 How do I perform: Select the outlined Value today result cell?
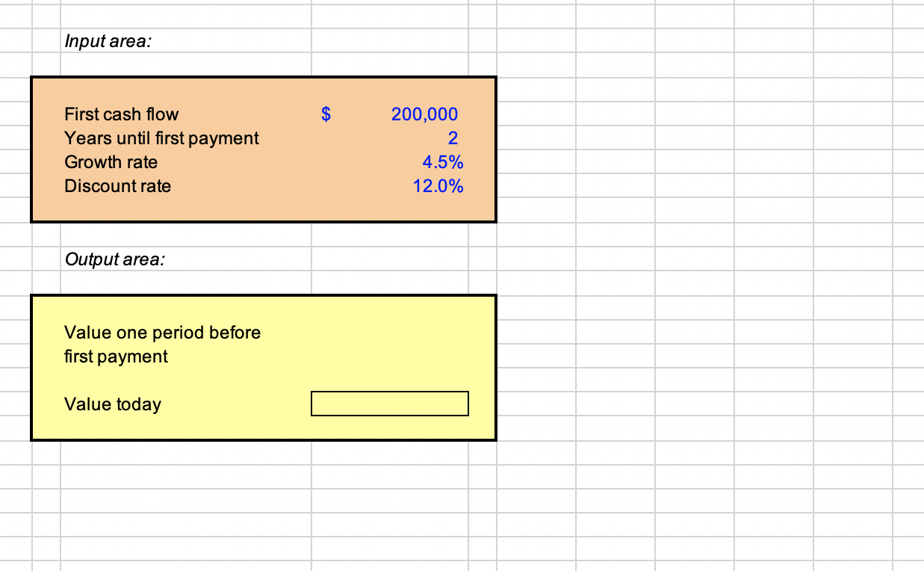click(390, 404)
